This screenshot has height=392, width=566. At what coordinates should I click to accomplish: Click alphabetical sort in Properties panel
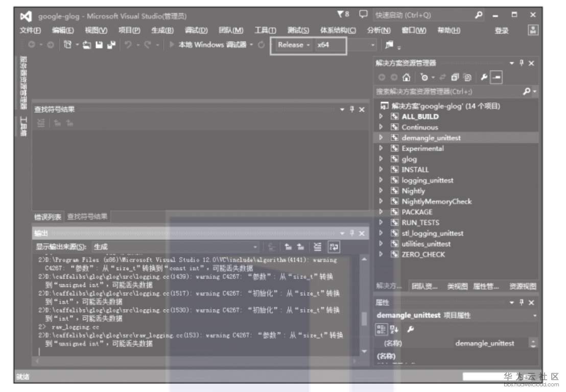pos(394,329)
